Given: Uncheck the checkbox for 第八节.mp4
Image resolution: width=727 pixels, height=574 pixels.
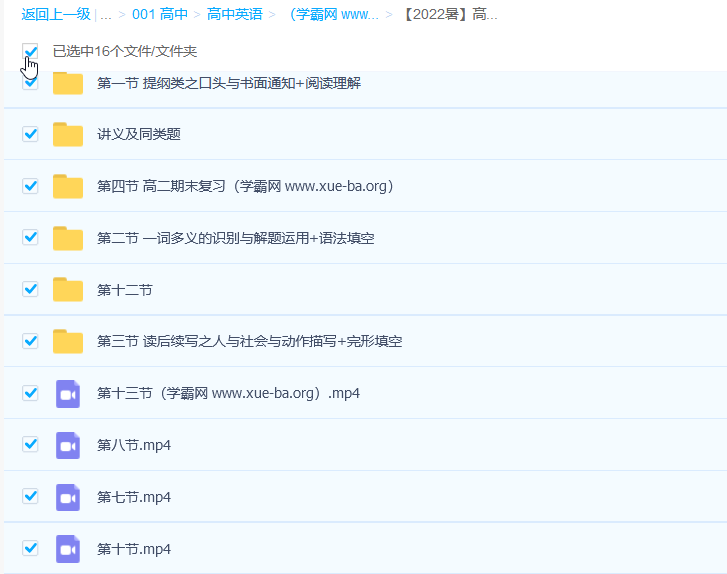Looking at the screenshot, I should pos(30,444).
